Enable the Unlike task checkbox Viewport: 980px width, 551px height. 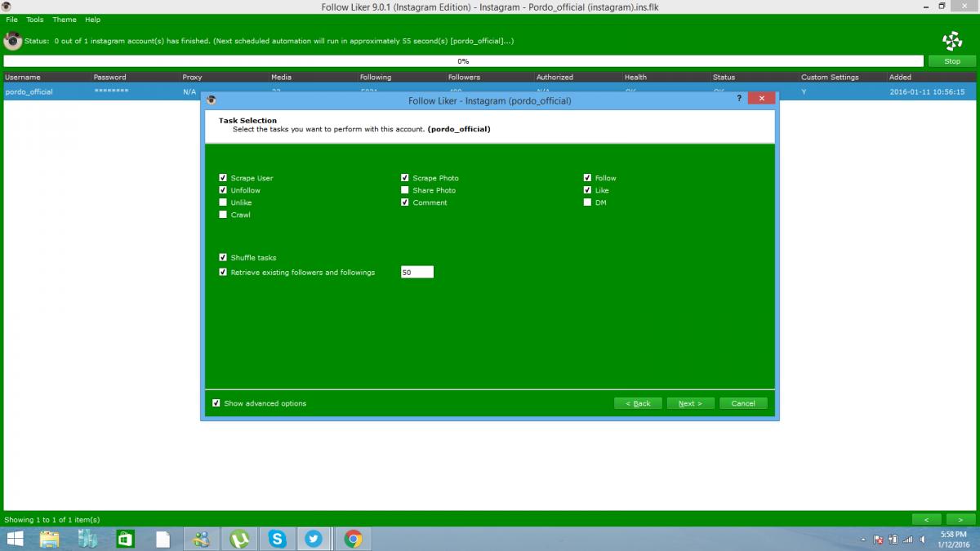(x=223, y=202)
